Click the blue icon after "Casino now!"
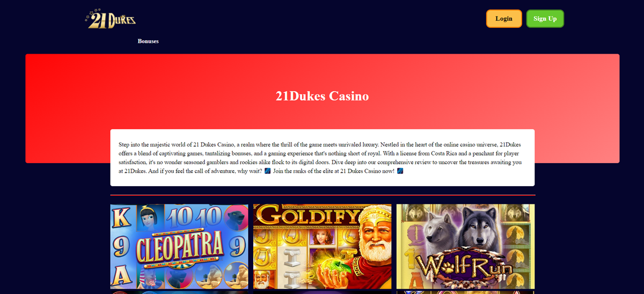 point(400,171)
